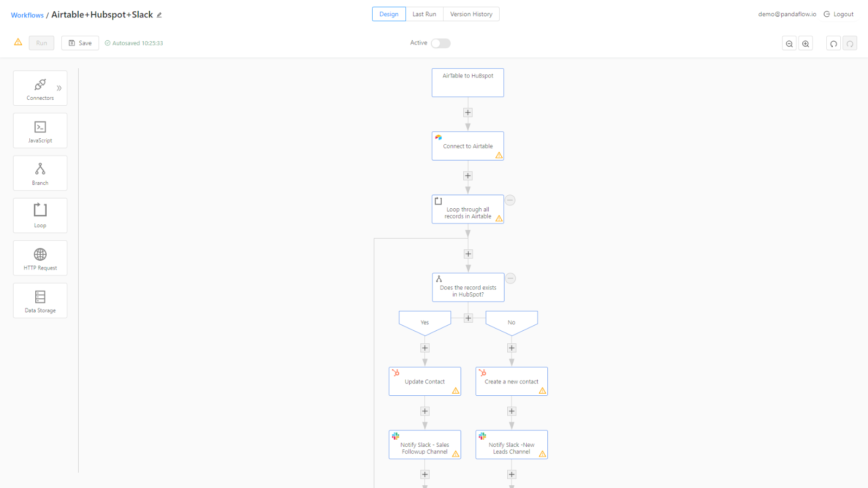The image size is (868, 488).
Task: Collapse the Does the record exists branch
Action: 510,278
